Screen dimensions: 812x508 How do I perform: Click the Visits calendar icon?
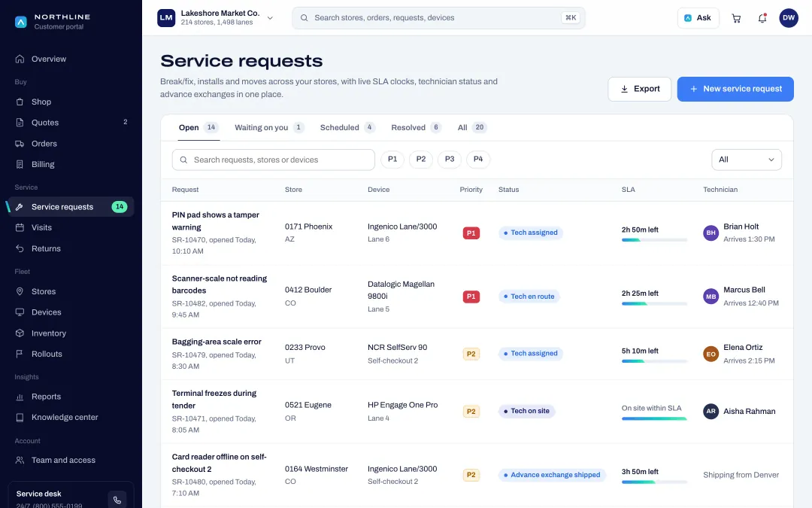click(x=20, y=227)
